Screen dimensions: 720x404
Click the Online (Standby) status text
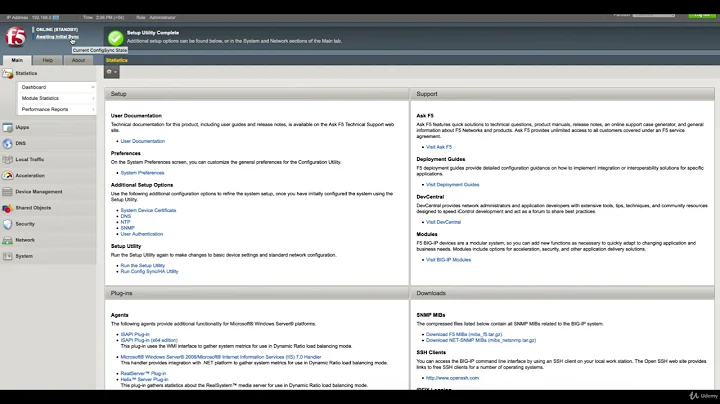coord(57,29)
